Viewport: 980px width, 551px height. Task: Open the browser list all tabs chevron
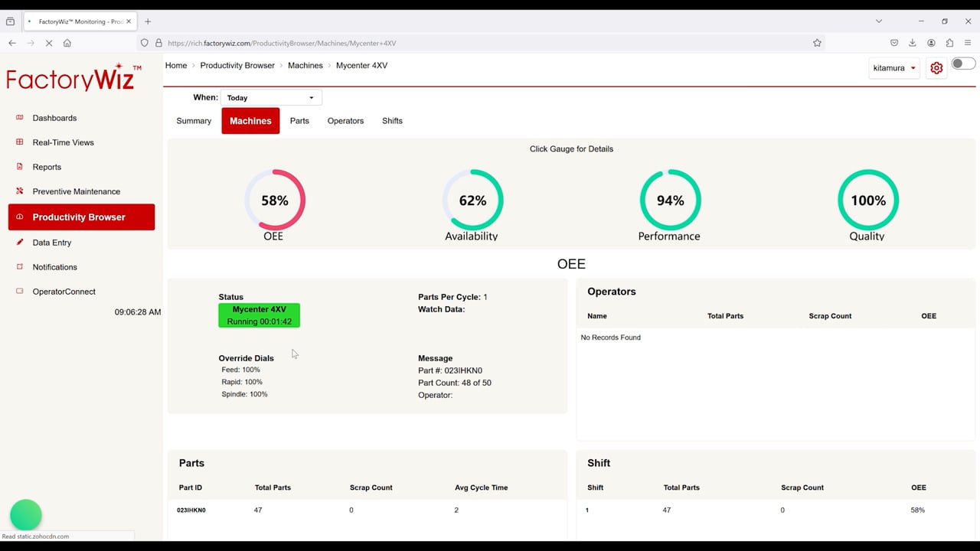878,21
